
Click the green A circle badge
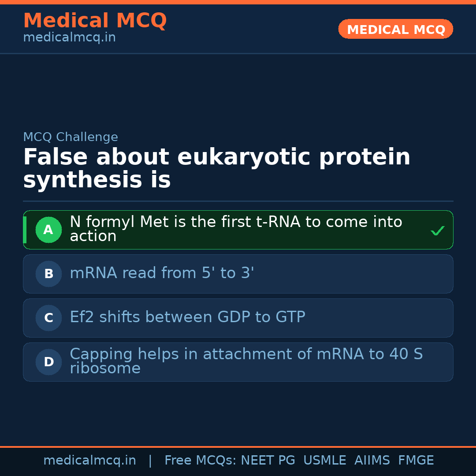coord(48,230)
